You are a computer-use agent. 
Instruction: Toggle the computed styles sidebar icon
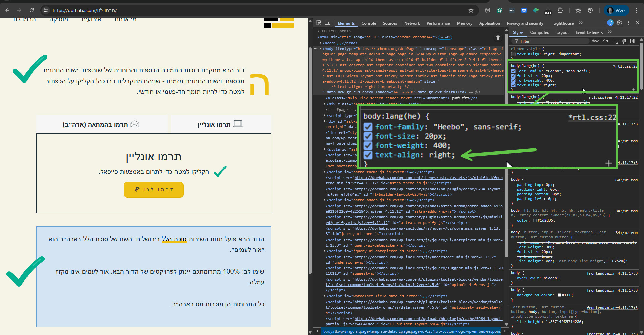pos(633,41)
